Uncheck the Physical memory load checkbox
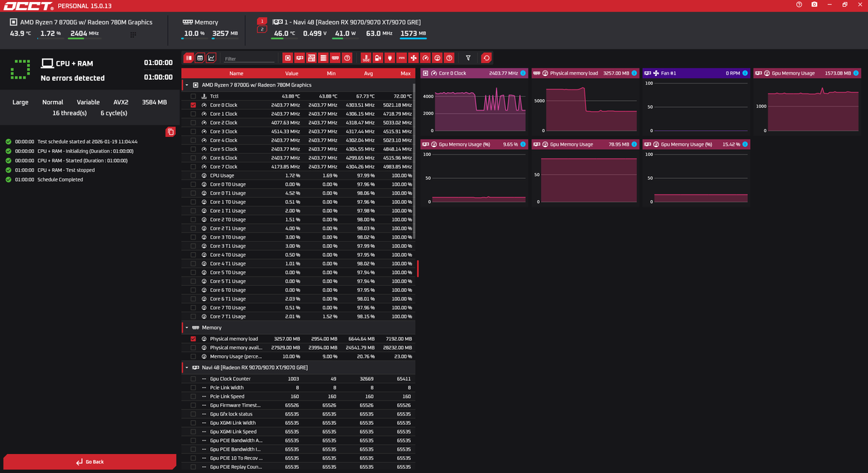Viewport: 868px width, 473px height. (193, 339)
